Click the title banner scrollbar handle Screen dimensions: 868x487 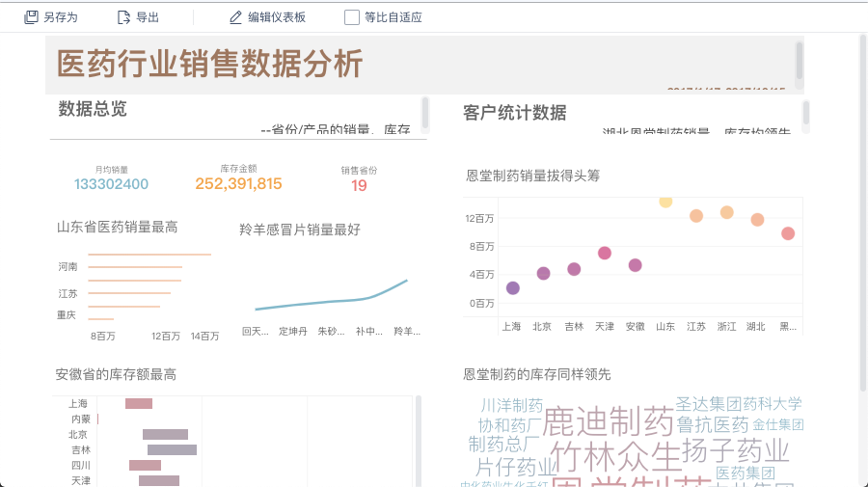tap(799, 60)
